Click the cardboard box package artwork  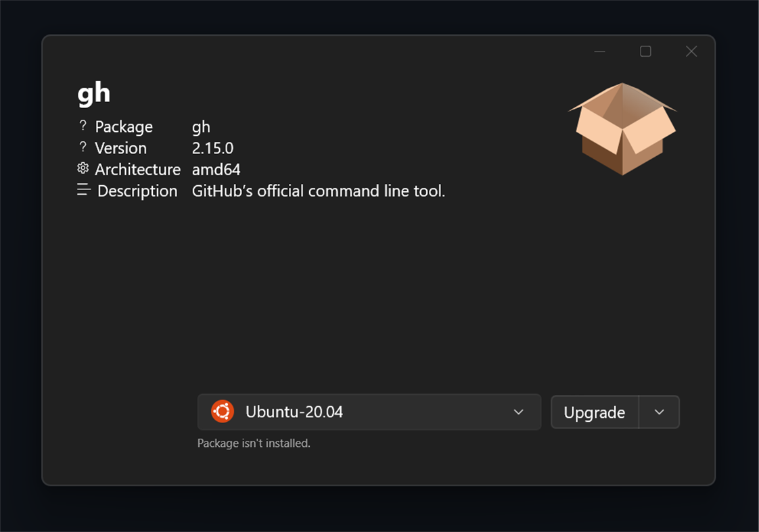[622, 130]
